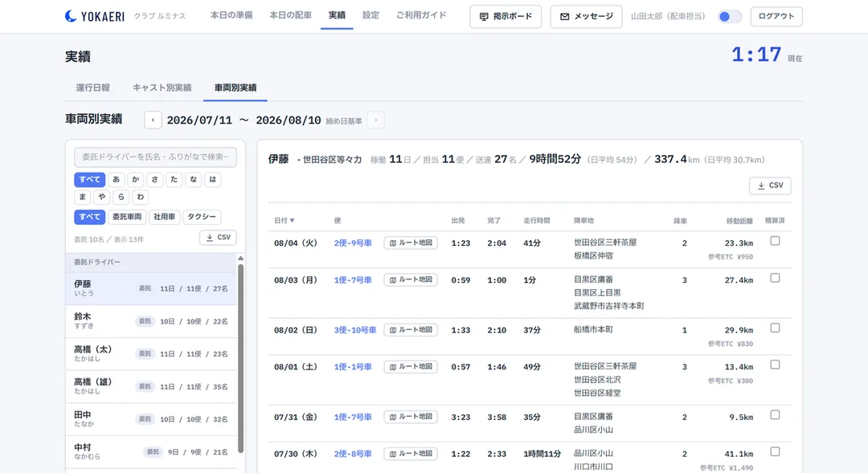Screen dimensions: 868x473
Task: Open the 1便-7号車 link for 08/03
Action: pyautogui.click(x=353, y=280)
